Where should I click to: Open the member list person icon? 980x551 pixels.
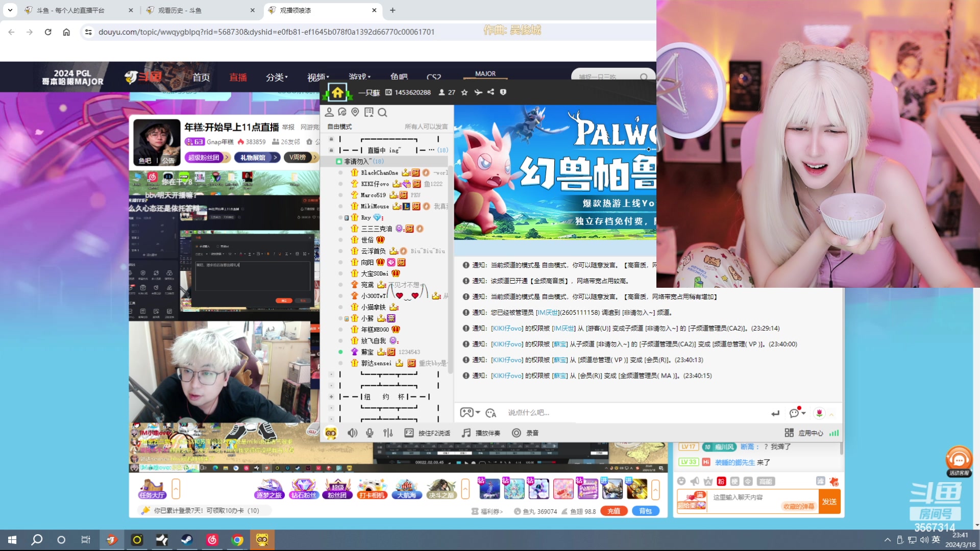point(329,112)
